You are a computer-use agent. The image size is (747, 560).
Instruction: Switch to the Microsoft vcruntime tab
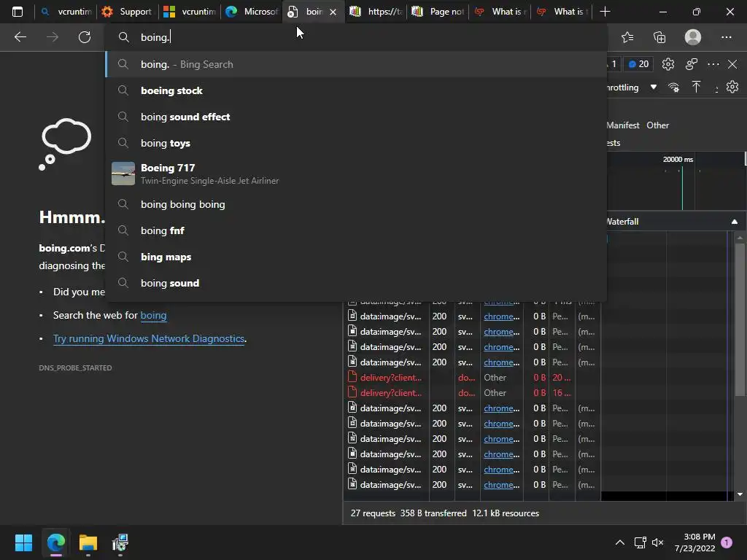tap(190, 12)
